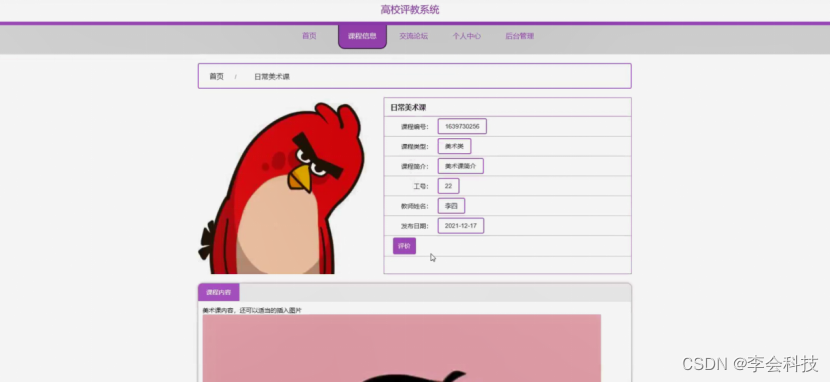834x382 pixels.
Task: Click the 日常美术课 breadcrumb text
Action: [272, 77]
